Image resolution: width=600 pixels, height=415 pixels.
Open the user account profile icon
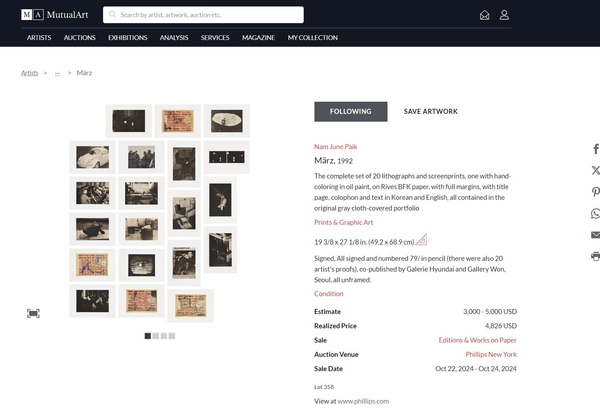click(504, 15)
